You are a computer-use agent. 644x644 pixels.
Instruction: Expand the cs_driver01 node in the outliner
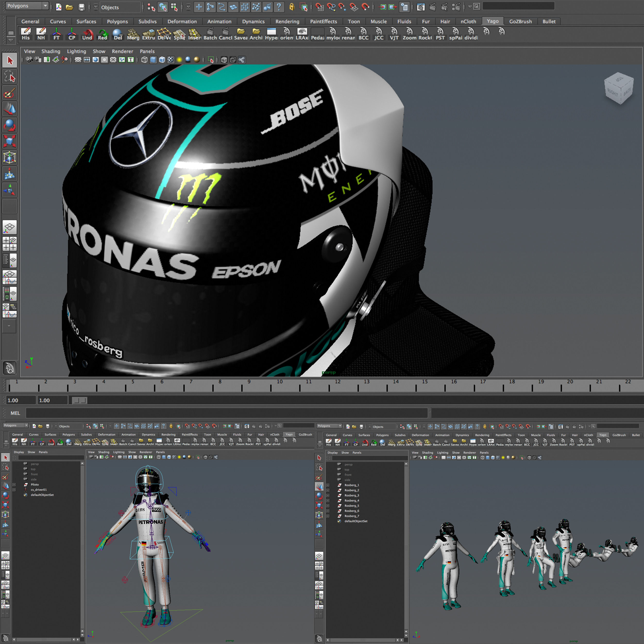tap(14, 490)
